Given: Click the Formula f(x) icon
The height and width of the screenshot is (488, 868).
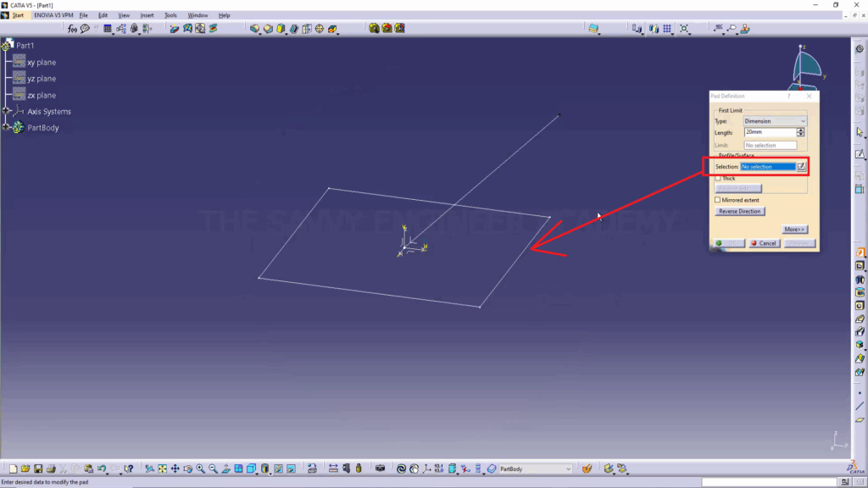Looking at the screenshot, I should coord(73,29).
